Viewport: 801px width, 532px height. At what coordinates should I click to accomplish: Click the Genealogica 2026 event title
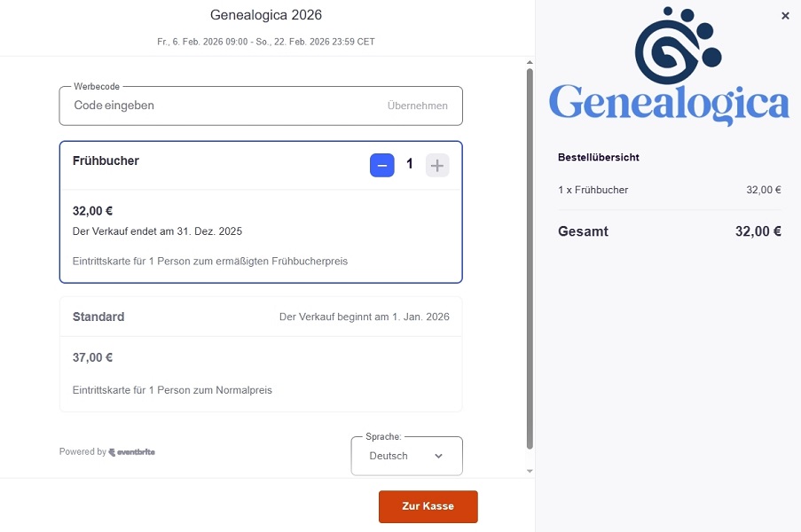[x=265, y=14]
